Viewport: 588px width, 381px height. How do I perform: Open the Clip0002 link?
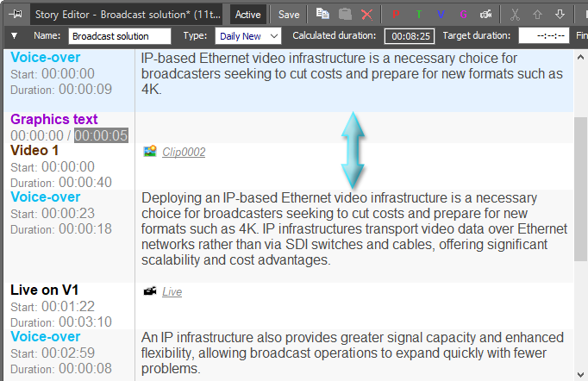(x=184, y=153)
